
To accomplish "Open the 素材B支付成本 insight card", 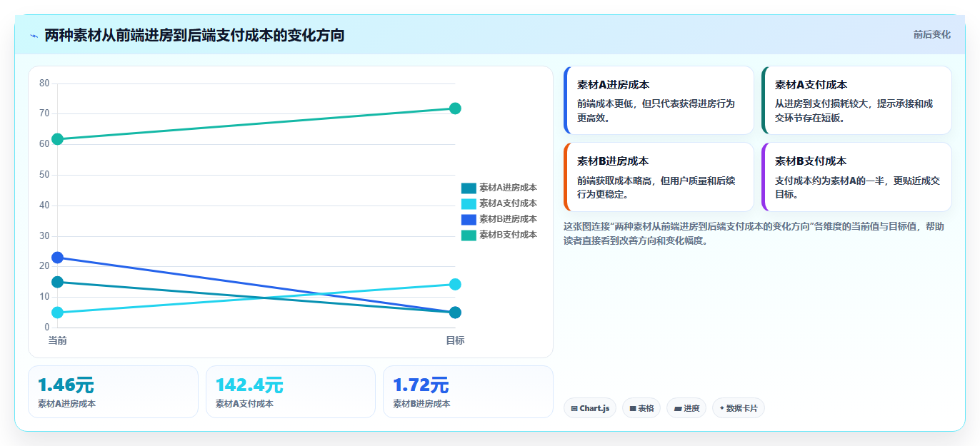I will click(x=856, y=177).
